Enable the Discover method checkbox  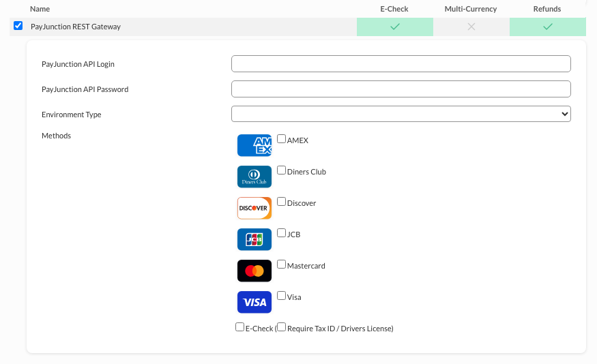coord(281,202)
